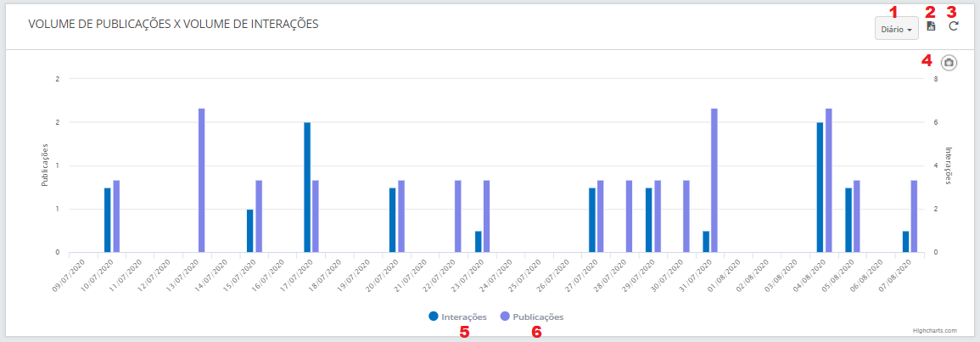Click the Interações bar for 31/07/2020
This screenshot has height=342, width=980.
point(706,242)
